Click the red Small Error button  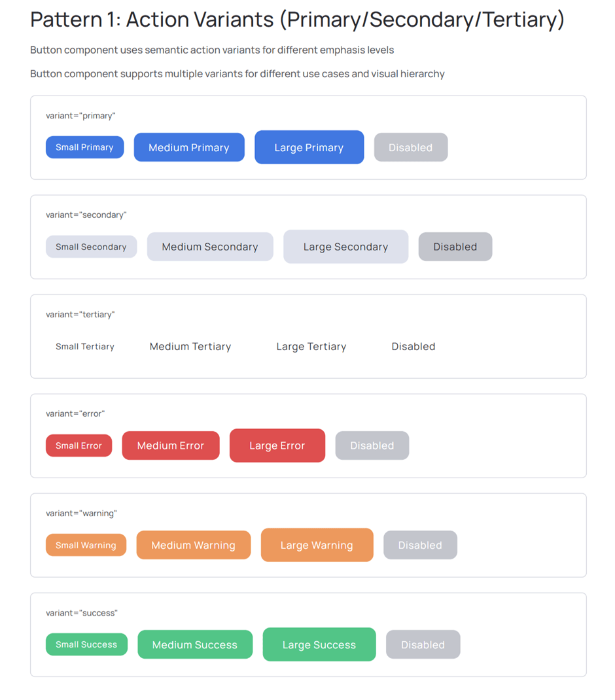pos(79,446)
